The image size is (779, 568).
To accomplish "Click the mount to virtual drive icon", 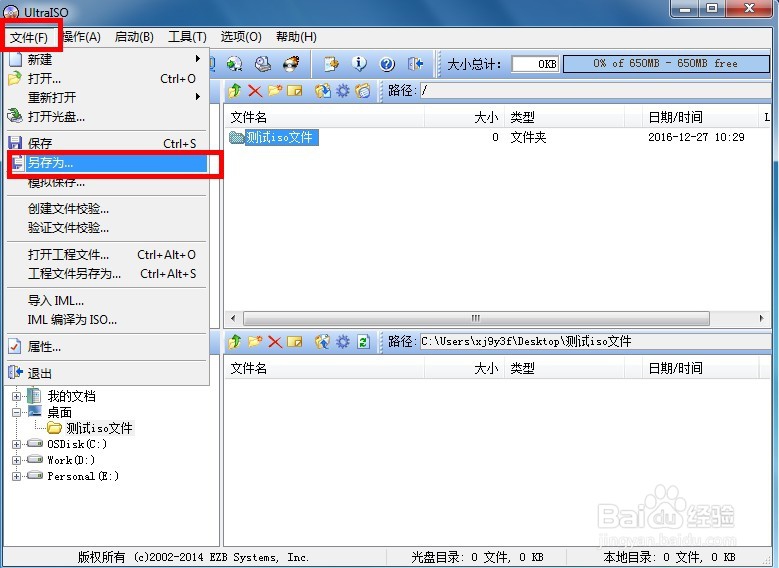I will coord(263,64).
